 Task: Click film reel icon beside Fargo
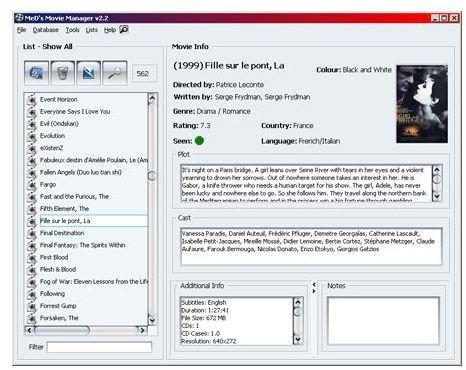(32, 185)
